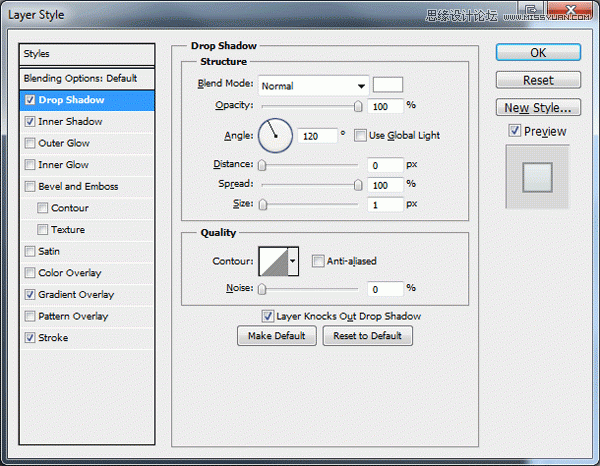
Task: Open the Styles presets section
Action: pos(87,54)
